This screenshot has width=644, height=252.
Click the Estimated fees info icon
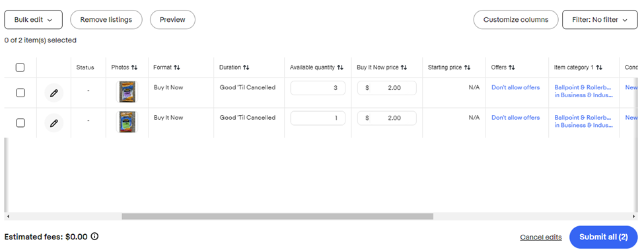(94, 236)
